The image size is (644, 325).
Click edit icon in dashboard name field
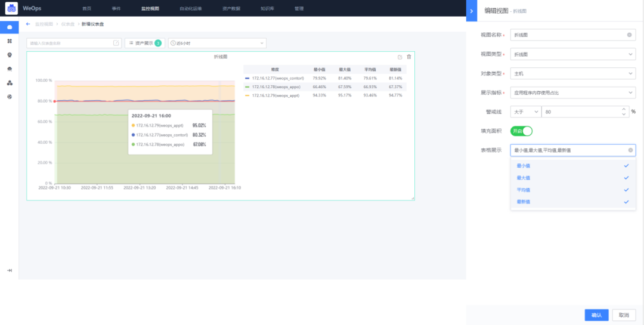click(116, 43)
